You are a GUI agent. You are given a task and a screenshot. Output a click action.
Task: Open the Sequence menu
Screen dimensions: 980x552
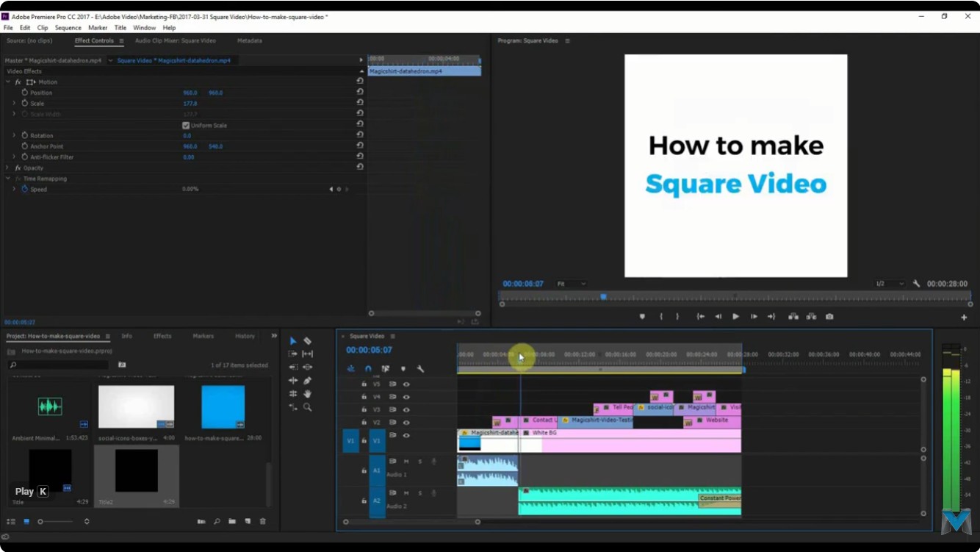pyautogui.click(x=68, y=27)
